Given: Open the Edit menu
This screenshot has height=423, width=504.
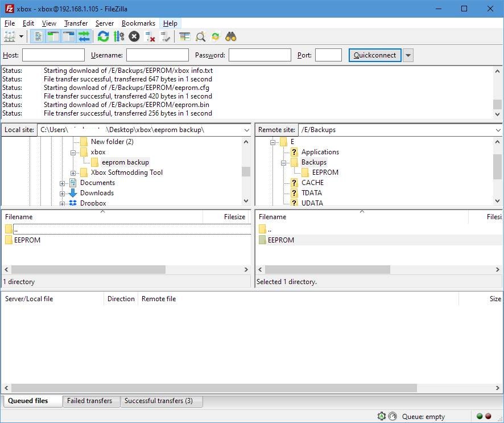Looking at the screenshot, I should pos(28,23).
